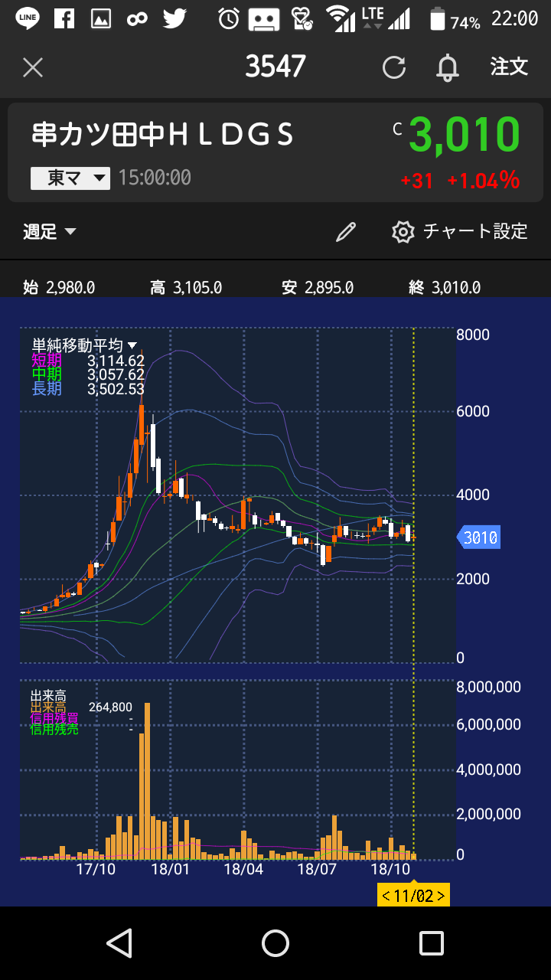Refresh the stock quote data
This screenshot has width=551, height=980.
(394, 67)
